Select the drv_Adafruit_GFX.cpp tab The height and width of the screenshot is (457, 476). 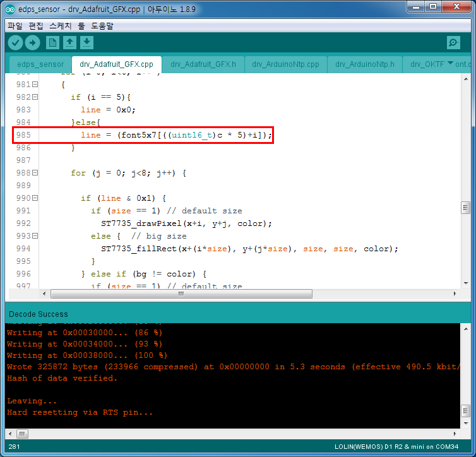[x=117, y=64]
